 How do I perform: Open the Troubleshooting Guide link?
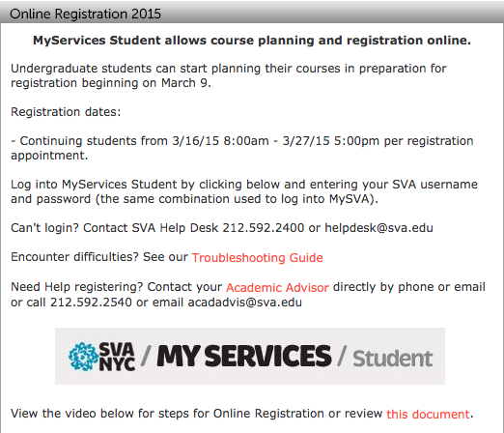coord(257,258)
